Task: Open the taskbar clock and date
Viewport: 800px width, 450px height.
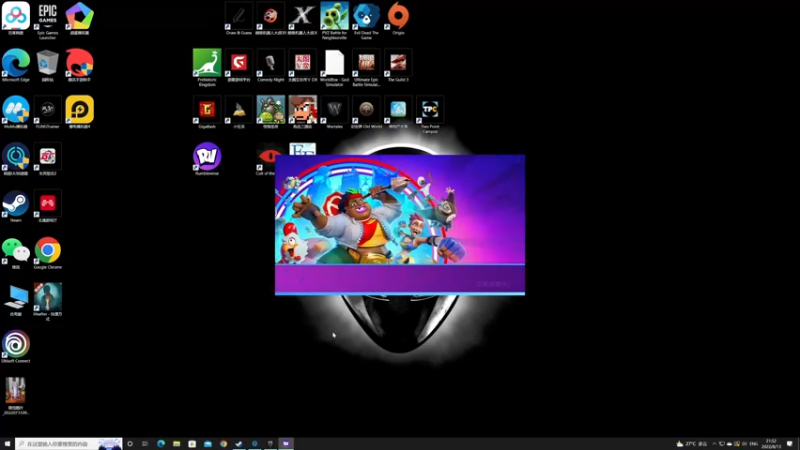Action: click(771, 443)
